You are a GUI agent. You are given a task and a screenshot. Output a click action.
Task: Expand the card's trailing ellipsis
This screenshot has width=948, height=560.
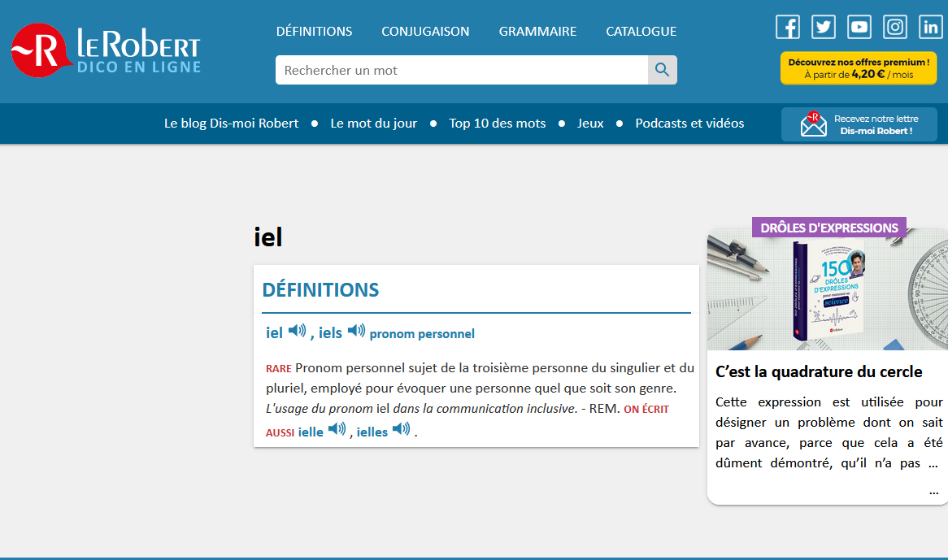(933, 492)
